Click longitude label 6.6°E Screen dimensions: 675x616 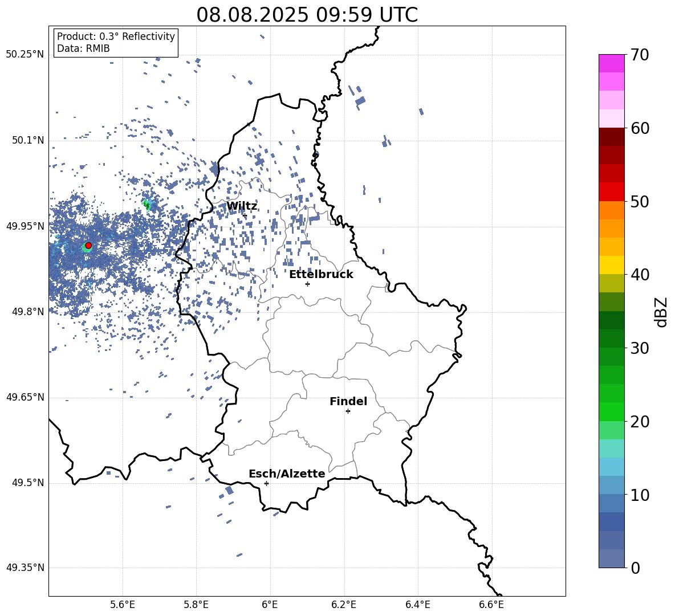[491, 605]
